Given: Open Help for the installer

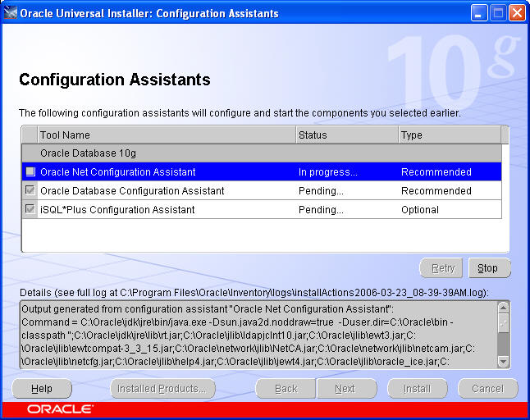Looking at the screenshot, I should 41,389.
